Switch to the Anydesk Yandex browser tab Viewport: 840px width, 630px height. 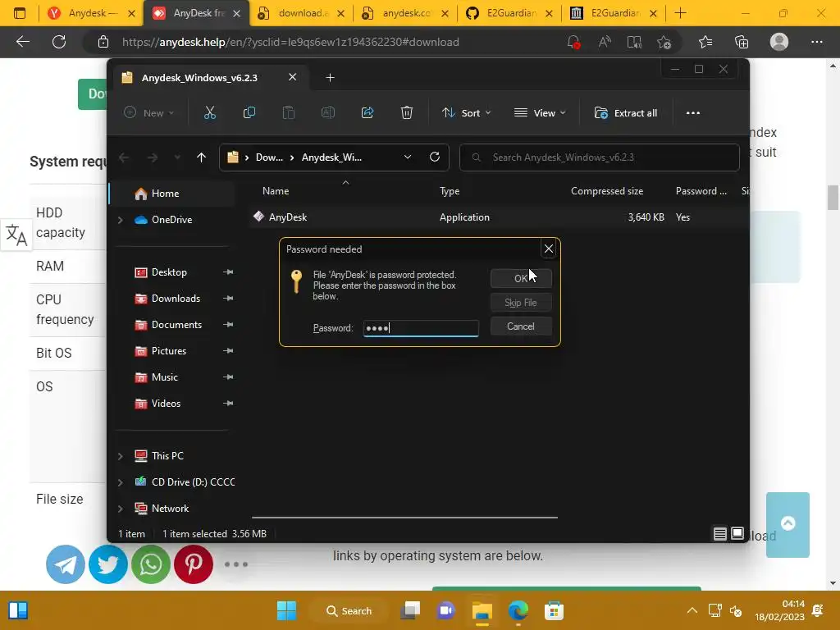[x=92, y=13]
